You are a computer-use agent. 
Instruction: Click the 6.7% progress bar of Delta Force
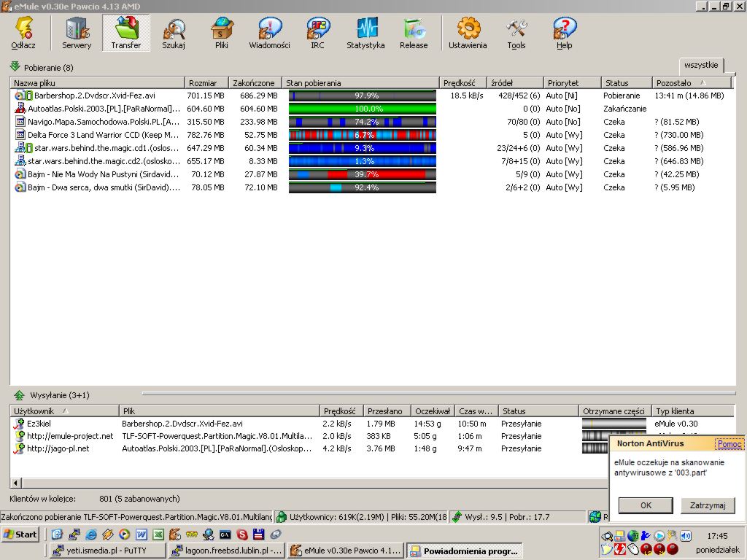click(x=362, y=135)
